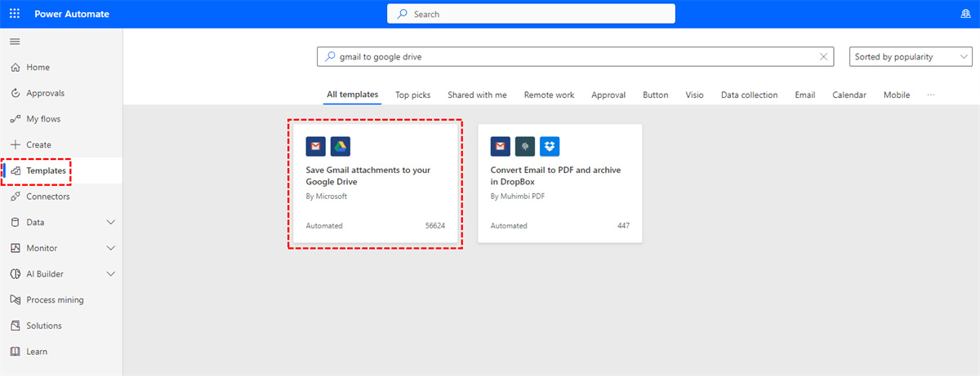The width and height of the screenshot is (980, 376).
Task: Open the Visio tab
Action: click(x=694, y=95)
